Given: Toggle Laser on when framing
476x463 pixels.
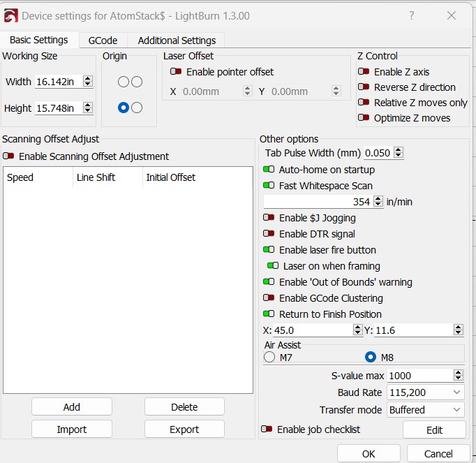Looking at the screenshot, I should 273,266.
